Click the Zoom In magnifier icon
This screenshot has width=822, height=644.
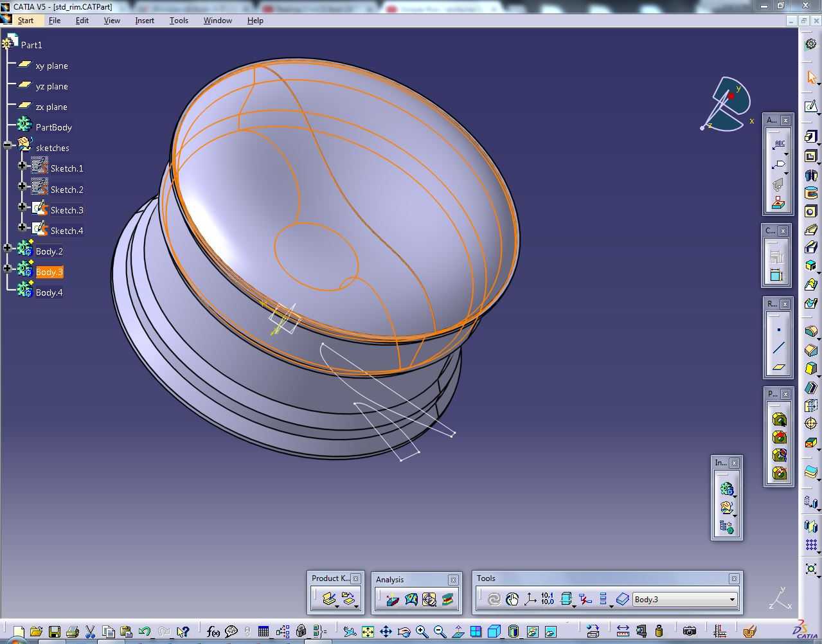[422, 632]
